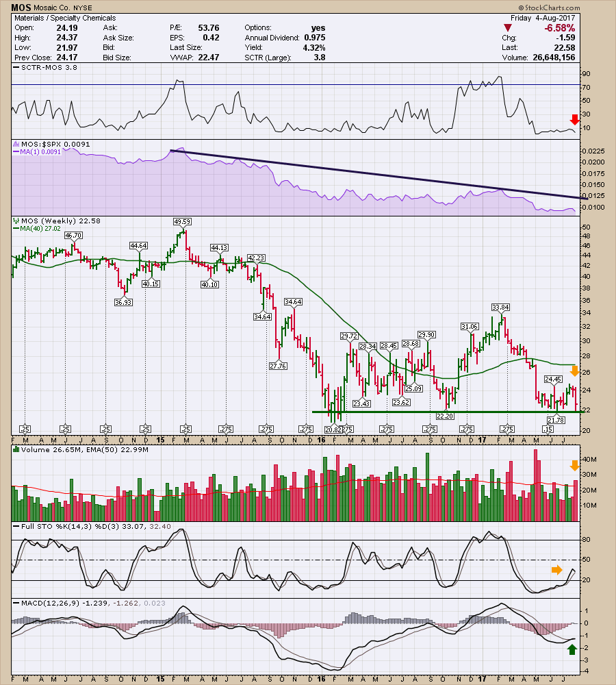Click the 27.76 low price label
Image resolution: width=616 pixels, height=685 pixels.
[278, 366]
